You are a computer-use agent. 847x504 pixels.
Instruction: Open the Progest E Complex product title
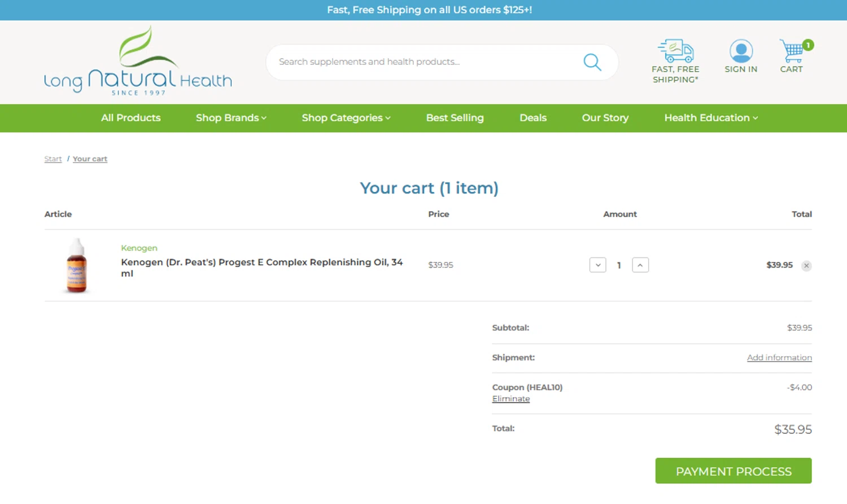pos(262,268)
